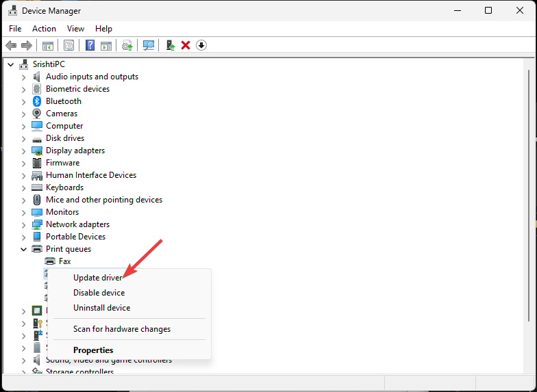
Task: Expand the Disk drives chevron
Action: (23, 139)
